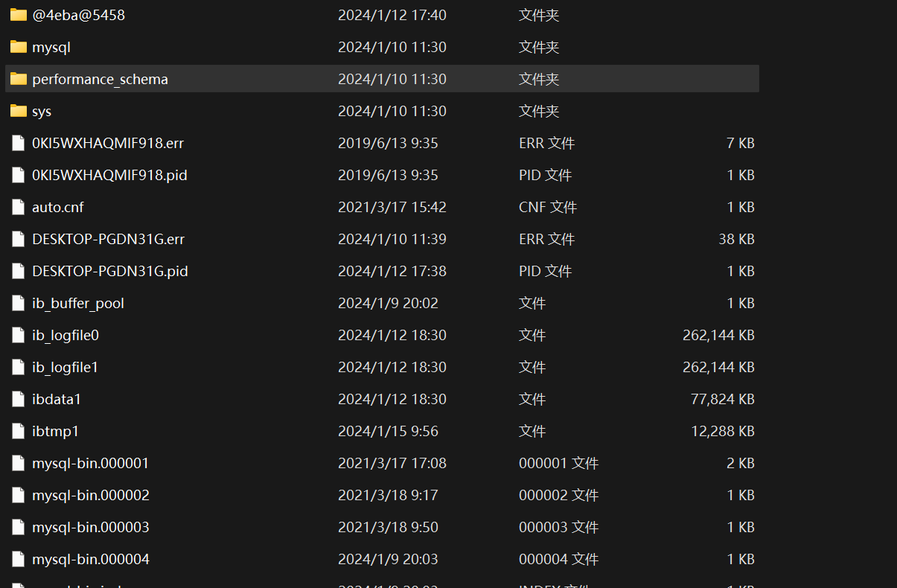Click the DESKTOP-PGDN31G.err file icon
The width and height of the screenshot is (897, 588).
pos(19,239)
